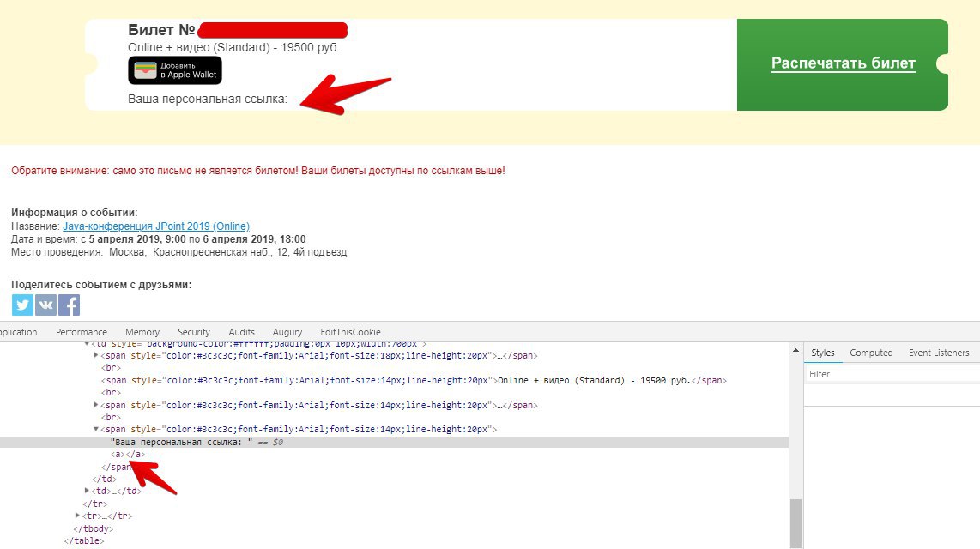The width and height of the screenshot is (980, 549).
Task: Select the Event Listeners pane tab
Action: click(939, 353)
